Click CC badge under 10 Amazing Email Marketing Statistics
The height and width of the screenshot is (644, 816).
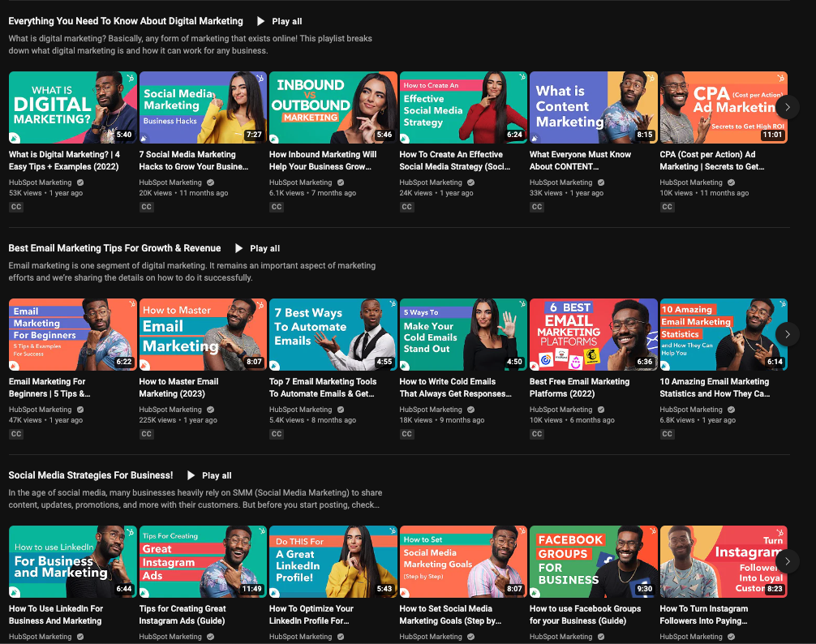click(x=668, y=434)
